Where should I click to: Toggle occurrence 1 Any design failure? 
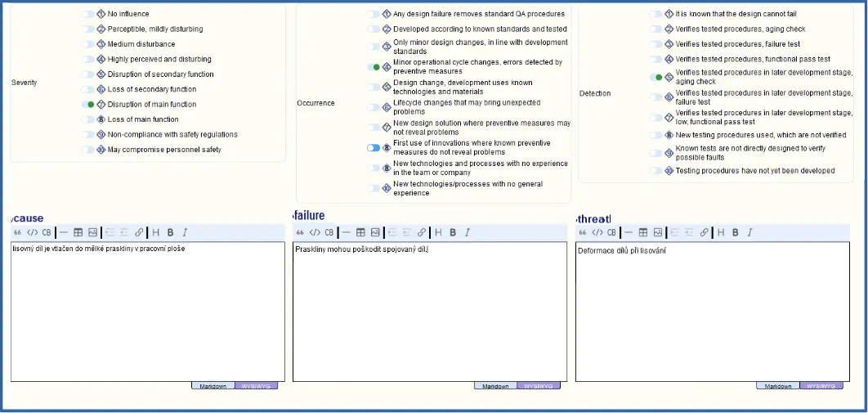(374, 14)
